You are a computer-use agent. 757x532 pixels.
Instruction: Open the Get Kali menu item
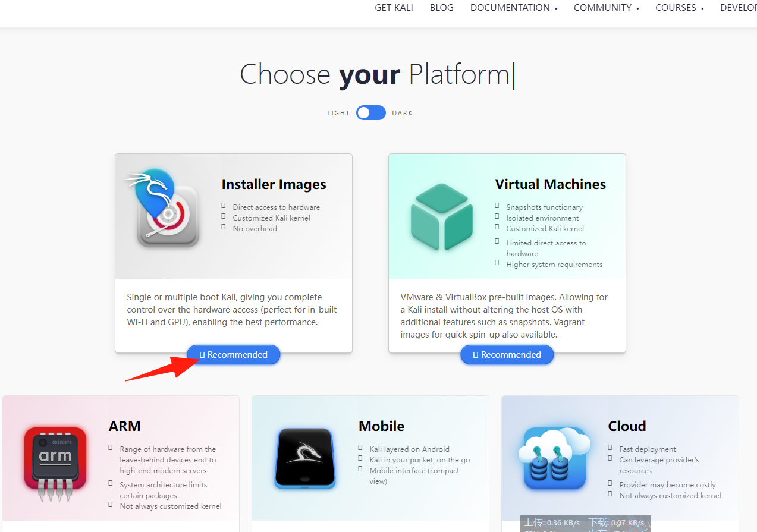point(394,8)
